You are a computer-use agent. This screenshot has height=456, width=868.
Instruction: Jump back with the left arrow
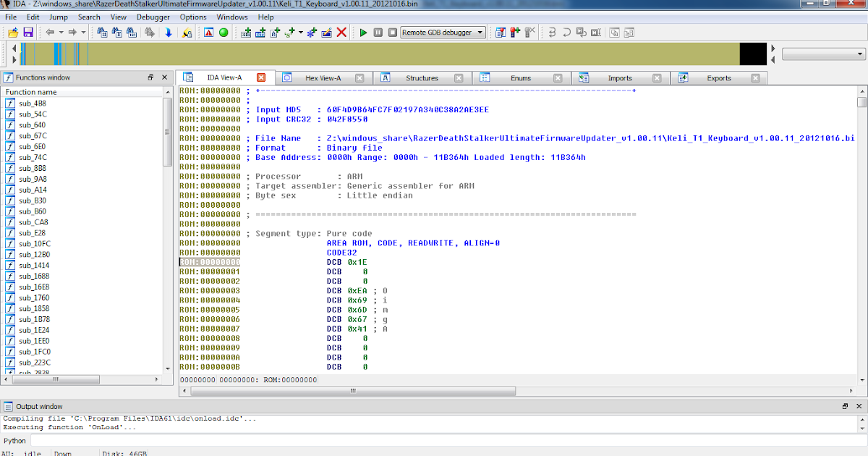click(x=50, y=33)
